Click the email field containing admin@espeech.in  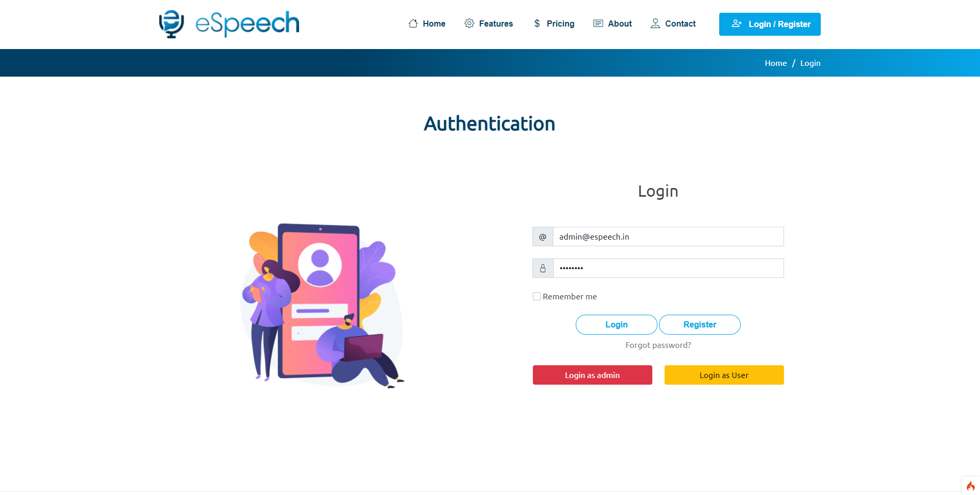click(668, 237)
